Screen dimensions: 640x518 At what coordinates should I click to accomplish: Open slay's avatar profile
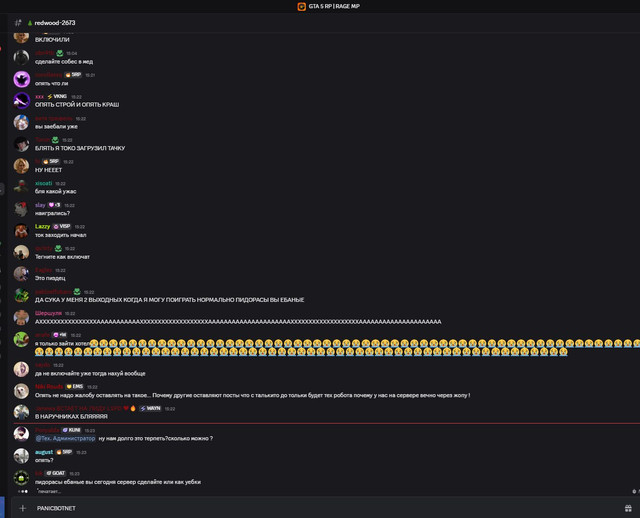pyautogui.click(x=21, y=209)
